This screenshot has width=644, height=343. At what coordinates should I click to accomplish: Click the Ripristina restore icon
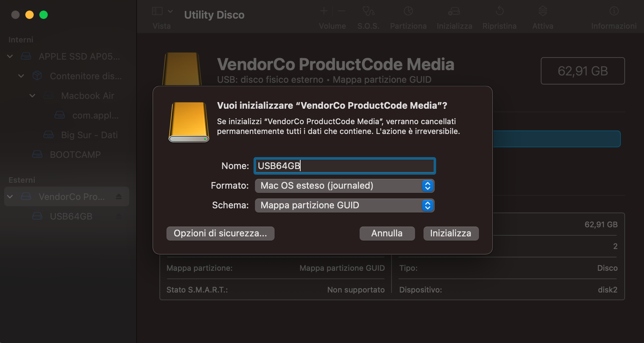(x=499, y=12)
